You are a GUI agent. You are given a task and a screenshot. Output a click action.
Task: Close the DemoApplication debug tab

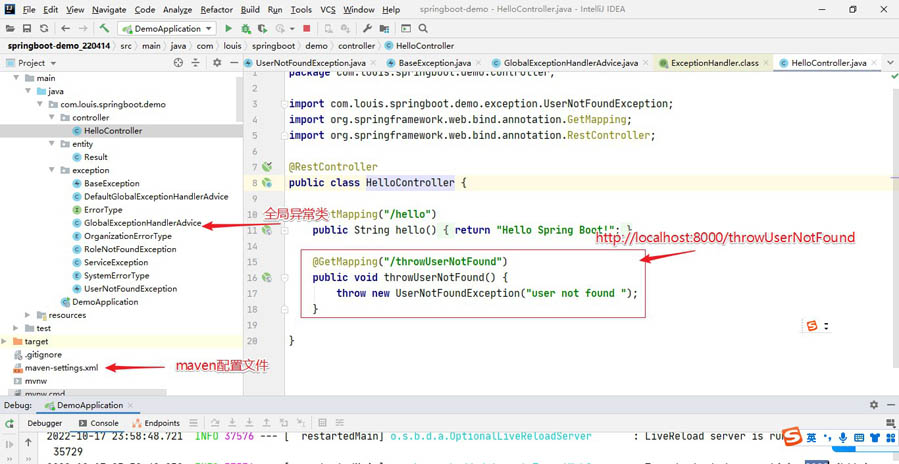[132, 405]
